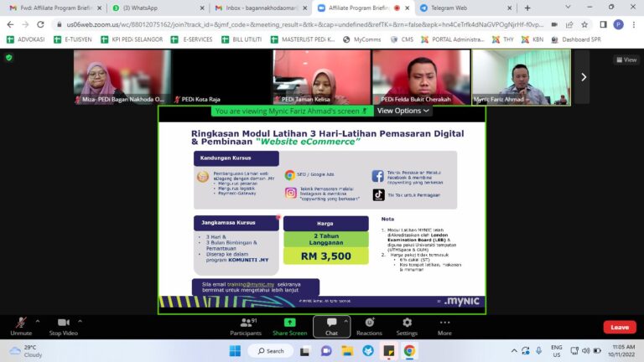The height and width of the screenshot is (362, 644).
Task: Open KBN bookmark
Action: [532, 39]
